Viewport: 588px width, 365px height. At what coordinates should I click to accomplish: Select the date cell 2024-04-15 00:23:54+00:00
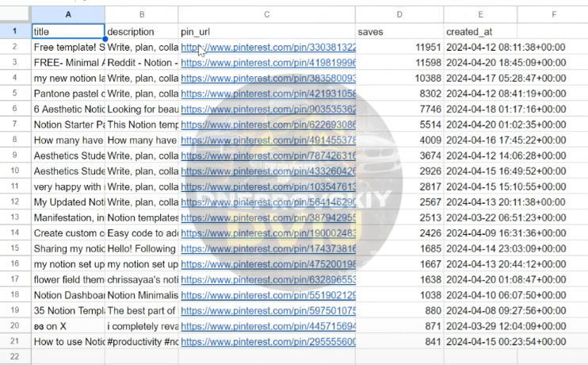coord(506,342)
